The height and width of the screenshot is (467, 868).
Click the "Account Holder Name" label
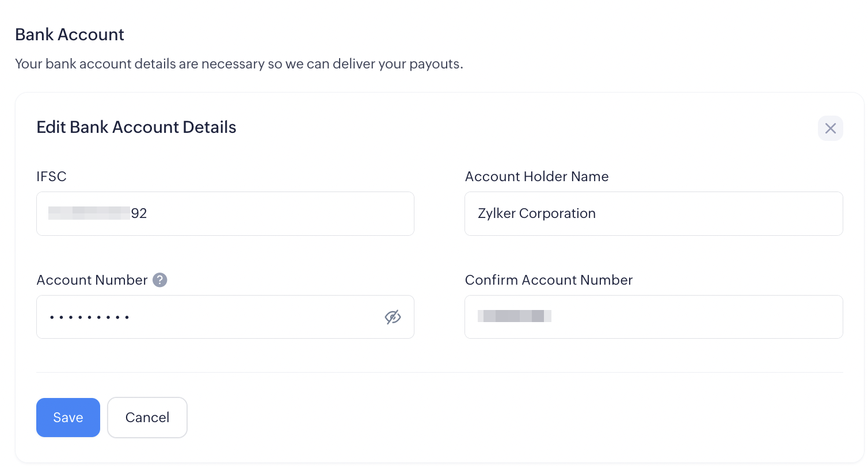click(x=536, y=177)
